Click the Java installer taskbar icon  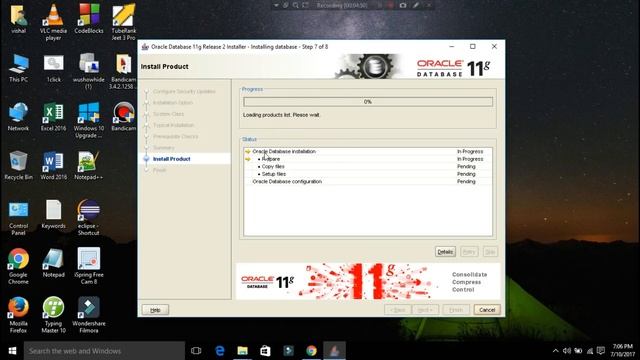point(334,351)
